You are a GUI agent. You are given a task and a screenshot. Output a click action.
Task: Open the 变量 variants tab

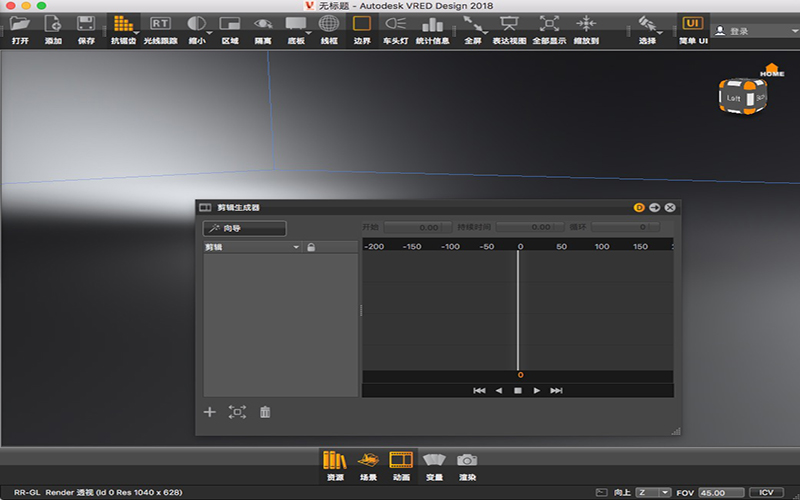434,466
